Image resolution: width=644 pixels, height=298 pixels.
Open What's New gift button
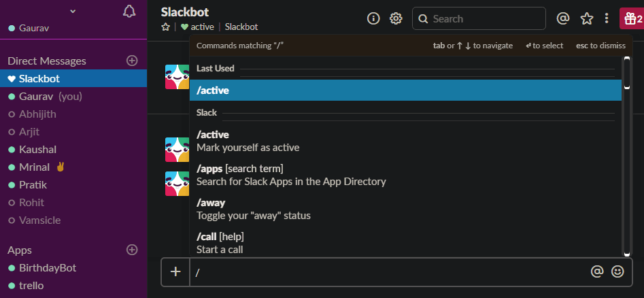click(632, 18)
